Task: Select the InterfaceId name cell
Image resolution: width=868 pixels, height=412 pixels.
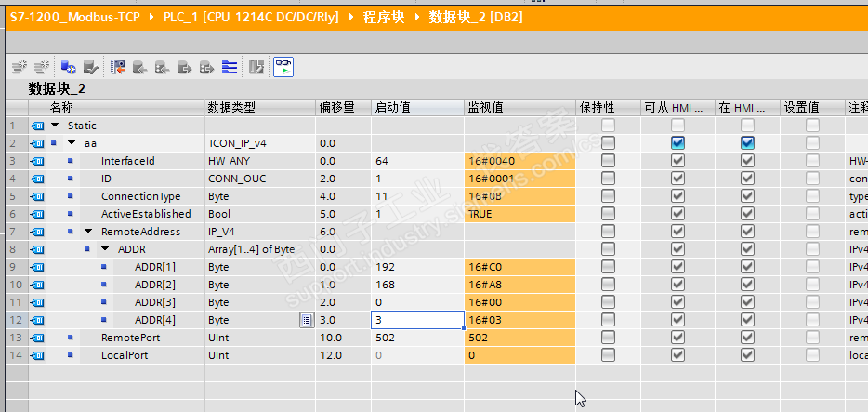Action: (x=128, y=161)
